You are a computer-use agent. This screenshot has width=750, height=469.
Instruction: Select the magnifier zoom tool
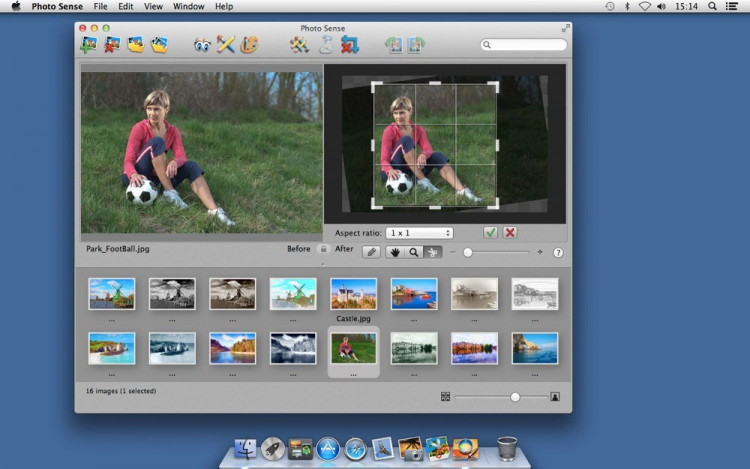click(x=414, y=252)
